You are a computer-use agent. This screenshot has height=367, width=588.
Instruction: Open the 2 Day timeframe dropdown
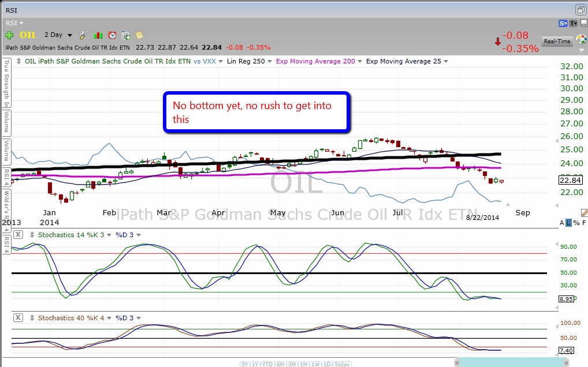(x=59, y=35)
